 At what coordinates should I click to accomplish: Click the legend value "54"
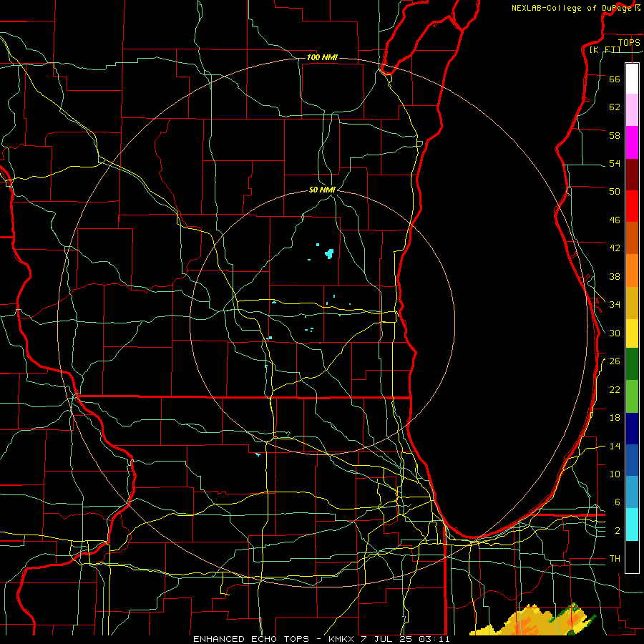(615, 163)
